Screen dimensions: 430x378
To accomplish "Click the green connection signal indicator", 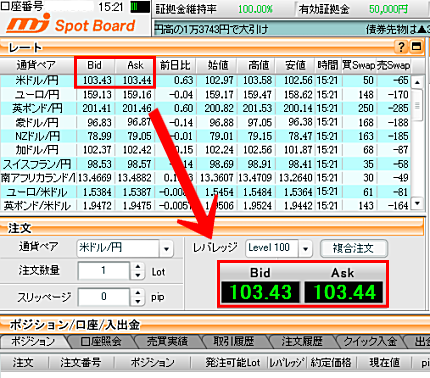I will tap(140, 7).
